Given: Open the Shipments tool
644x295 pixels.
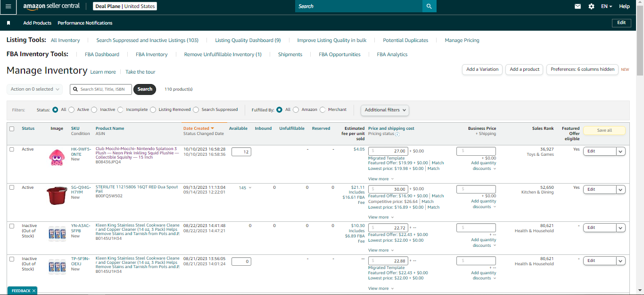Looking at the screenshot, I should tap(290, 55).
